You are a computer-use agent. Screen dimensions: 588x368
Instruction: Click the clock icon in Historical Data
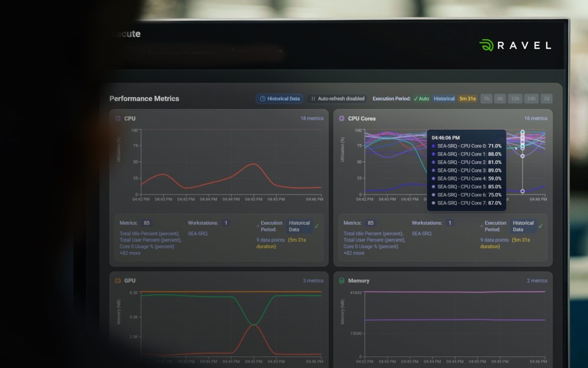(x=263, y=99)
